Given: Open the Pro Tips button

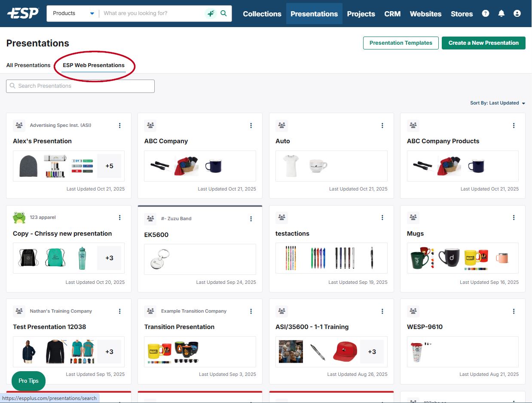Looking at the screenshot, I should (28, 381).
